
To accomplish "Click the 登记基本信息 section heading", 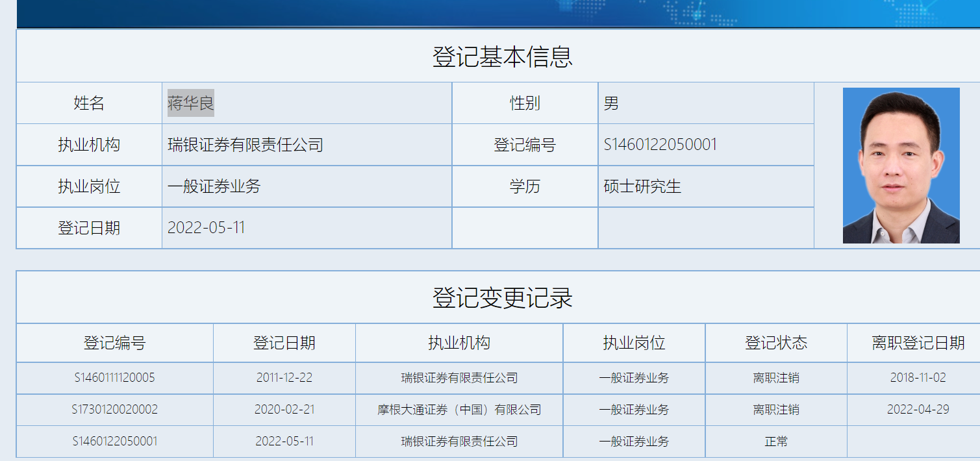I will click(x=503, y=57).
